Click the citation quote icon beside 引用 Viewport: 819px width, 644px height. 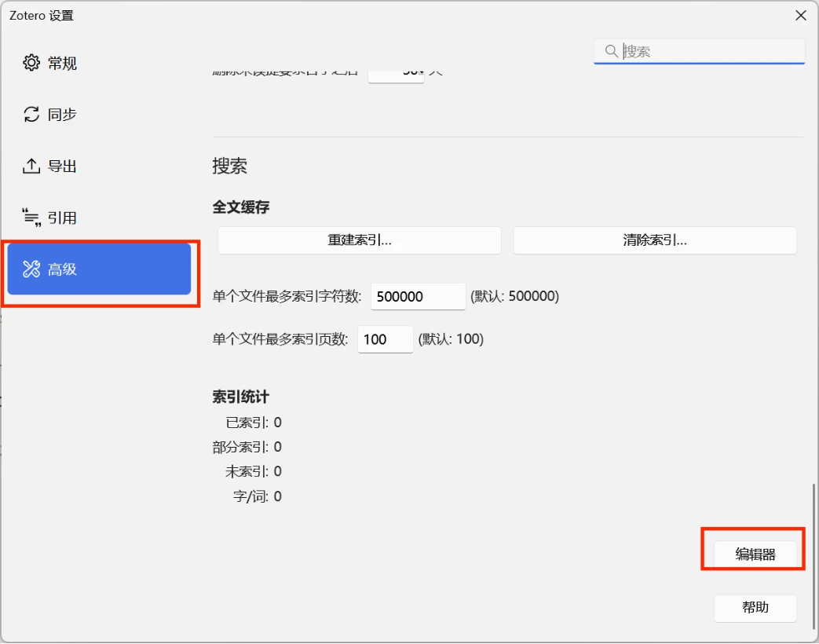31,218
